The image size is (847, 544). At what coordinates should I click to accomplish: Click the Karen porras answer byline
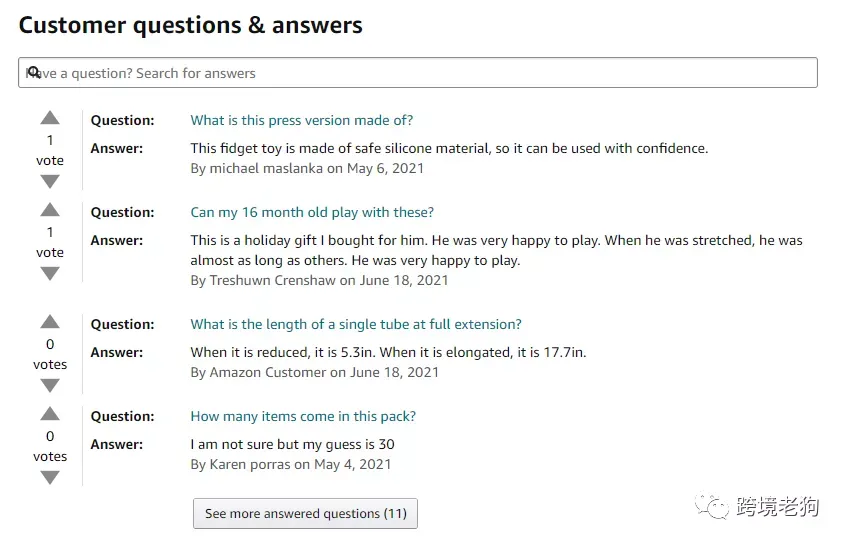coord(291,465)
